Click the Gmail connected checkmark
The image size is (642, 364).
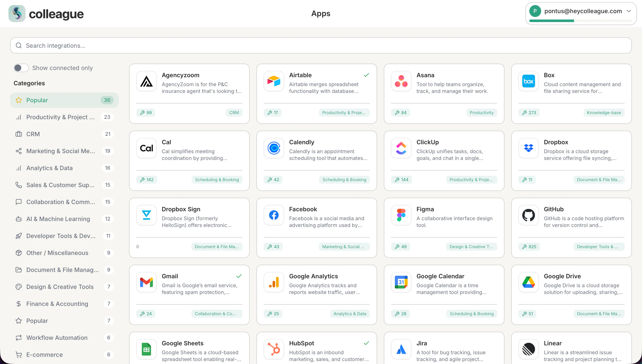pyautogui.click(x=239, y=276)
